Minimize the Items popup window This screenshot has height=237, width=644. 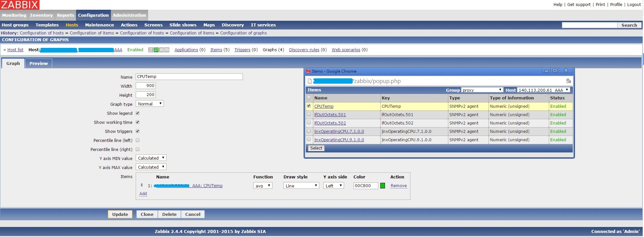[546, 71]
